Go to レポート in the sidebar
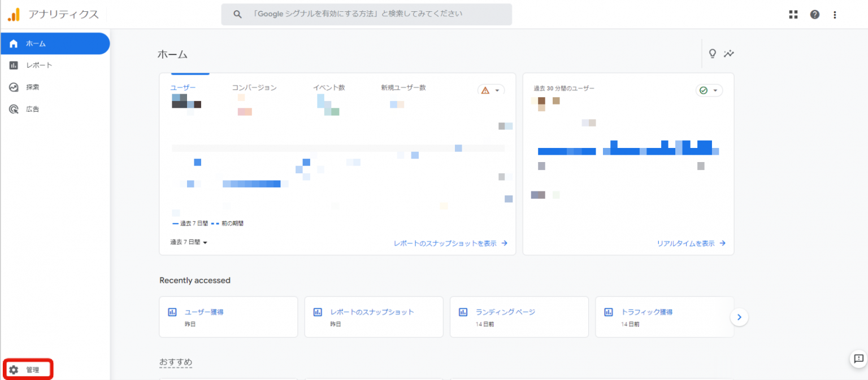Image resolution: width=868 pixels, height=380 pixels. 38,65
